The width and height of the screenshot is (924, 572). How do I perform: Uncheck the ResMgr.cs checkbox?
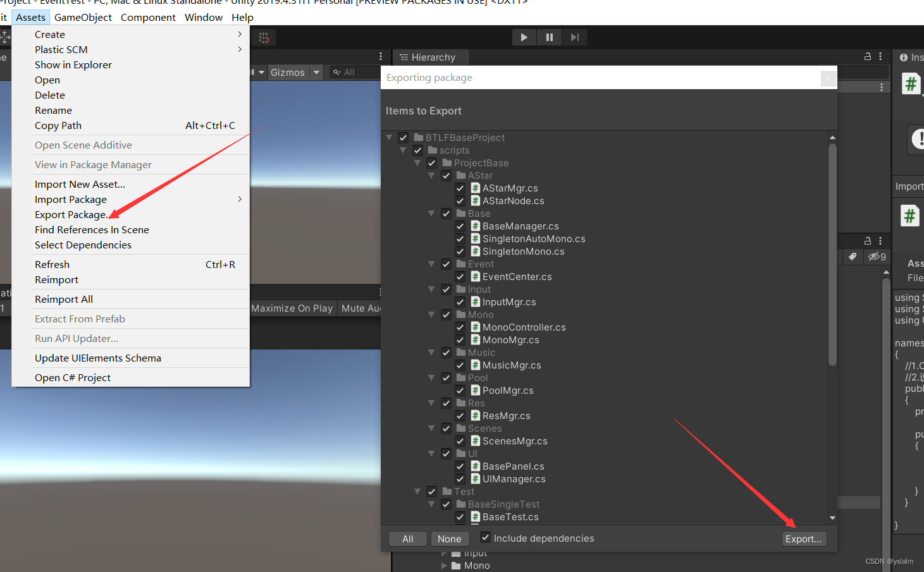pos(460,415)
